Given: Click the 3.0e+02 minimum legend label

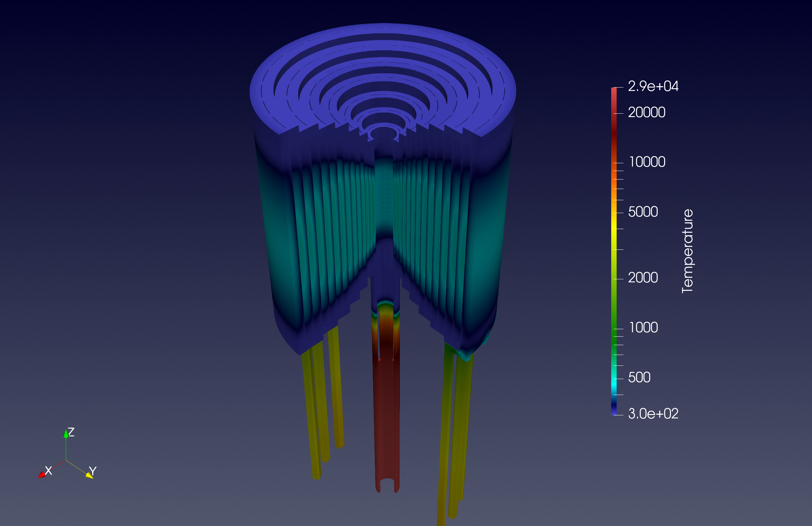Looking at the screenshot, I should [653, 414].
